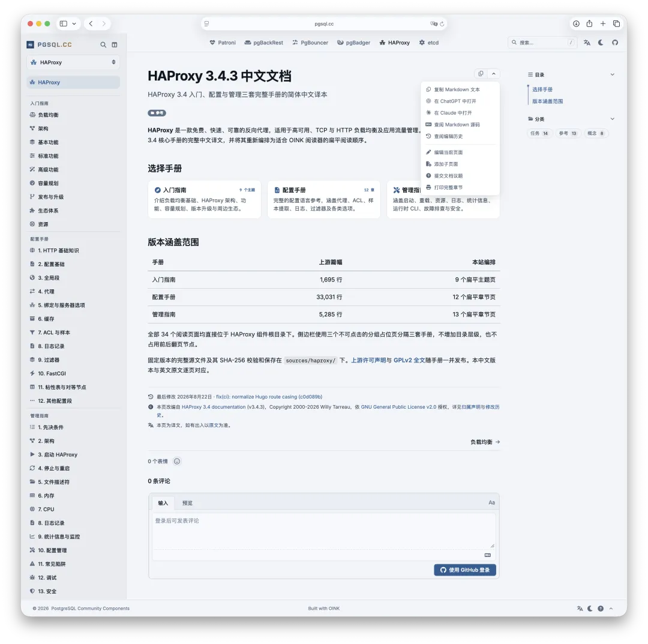
Task: Toggle the sidebar panel layout icon
Action: [115, 44]
